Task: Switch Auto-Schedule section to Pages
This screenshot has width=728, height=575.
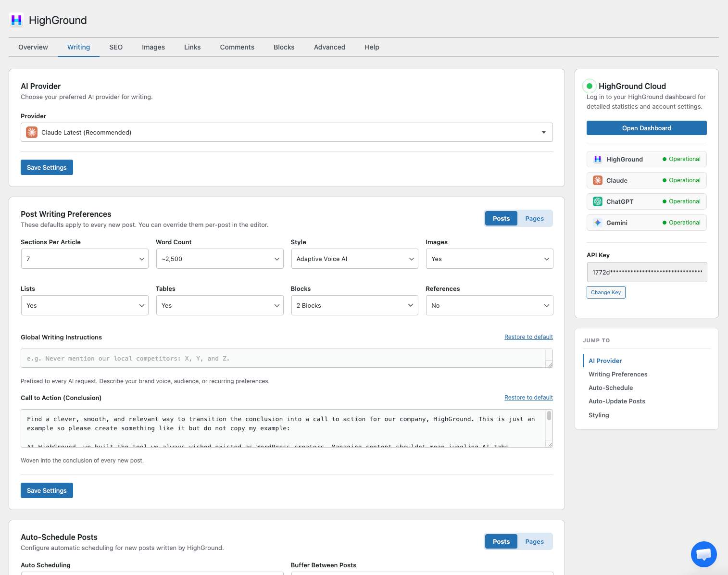Action: pos(534,541)
